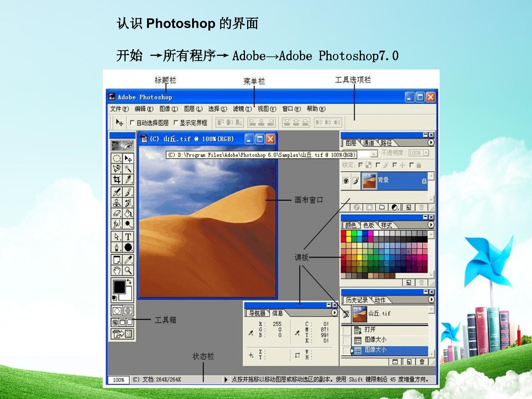The height and width of the screenshot is (399, 532).
Task: Switch to the 导航器 tab
Action: [257, 313]
